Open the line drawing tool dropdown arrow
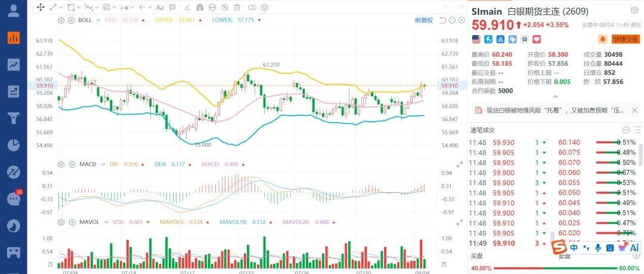Screen dimensions: 644x274 61,7
